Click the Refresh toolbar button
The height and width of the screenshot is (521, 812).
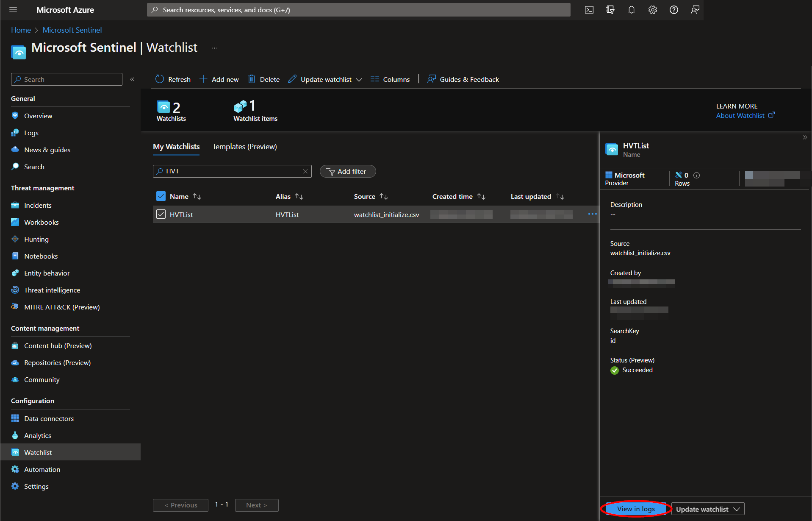173,79
